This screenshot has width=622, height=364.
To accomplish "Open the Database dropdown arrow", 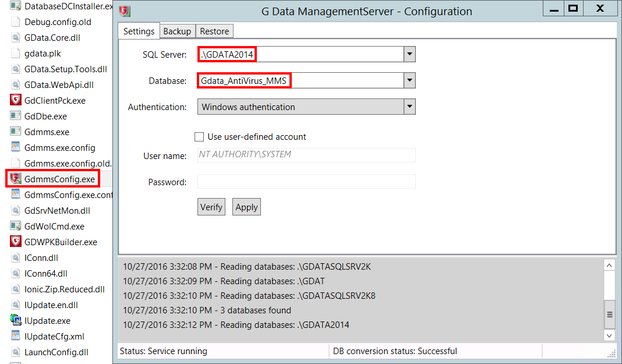I will (x=409, y=80).
